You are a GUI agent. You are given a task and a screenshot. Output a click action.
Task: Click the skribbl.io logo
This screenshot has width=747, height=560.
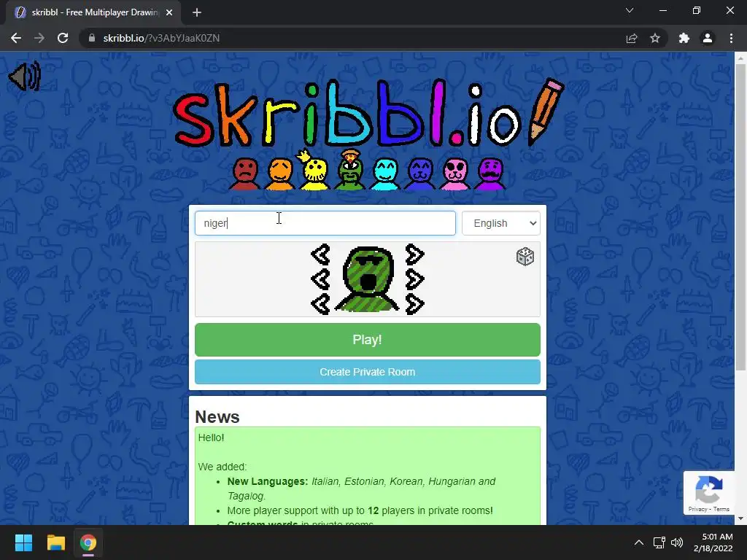click(368, 113)
